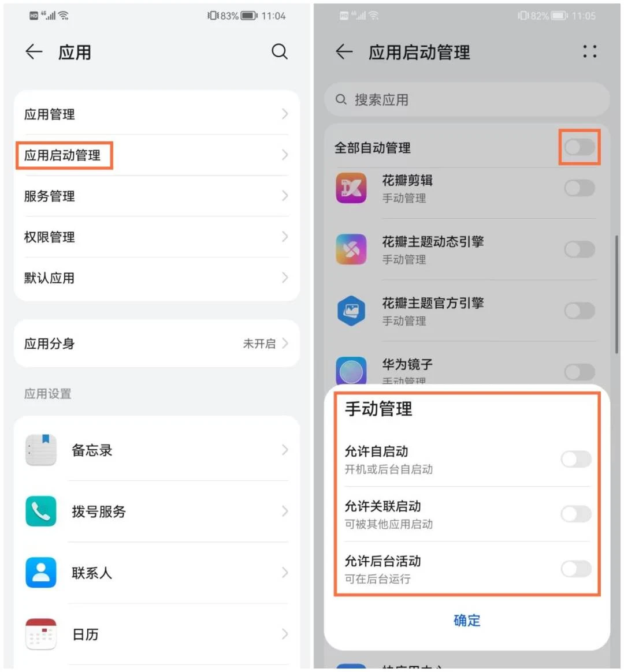Screen dimensions: 624x672
Task: Open the 应用启动管理 menu entry
Action: [x=157, y=155]
